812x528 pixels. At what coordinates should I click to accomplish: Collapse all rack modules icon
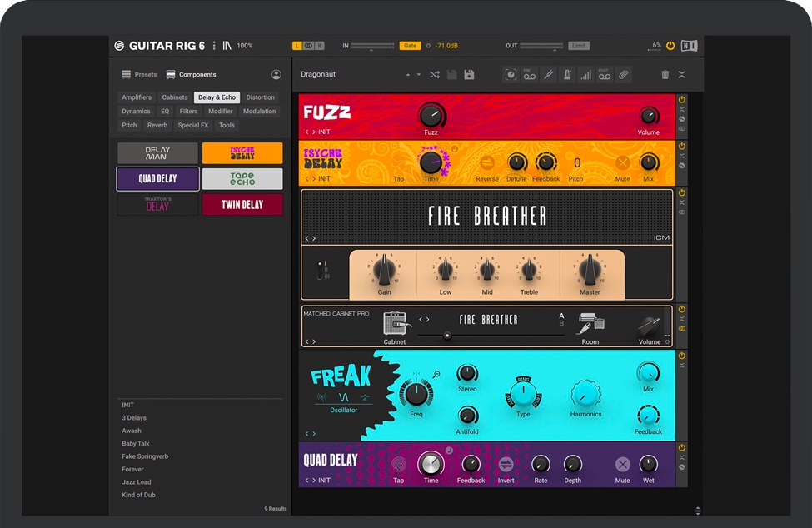click(x=681, y=75)
